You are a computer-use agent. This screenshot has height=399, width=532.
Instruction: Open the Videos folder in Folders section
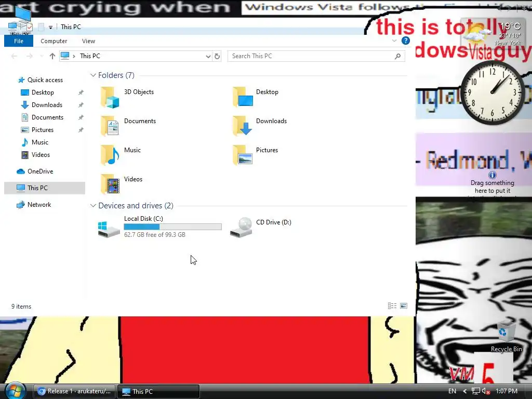point(110,184)
